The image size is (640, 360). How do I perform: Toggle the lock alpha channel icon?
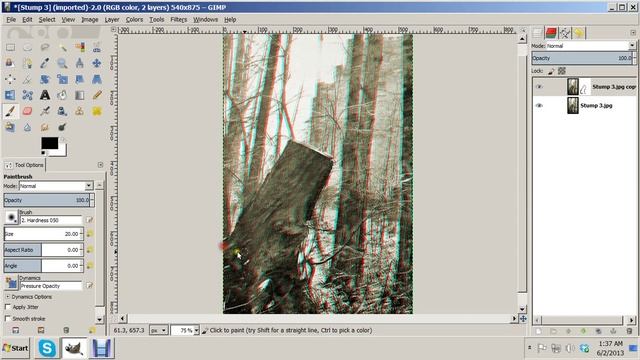[x=562, y=71]
